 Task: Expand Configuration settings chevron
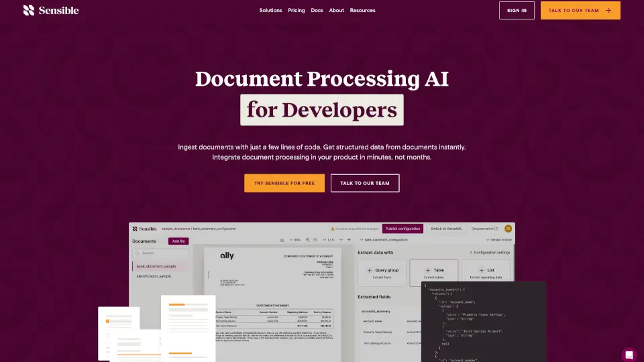[470, 253]
